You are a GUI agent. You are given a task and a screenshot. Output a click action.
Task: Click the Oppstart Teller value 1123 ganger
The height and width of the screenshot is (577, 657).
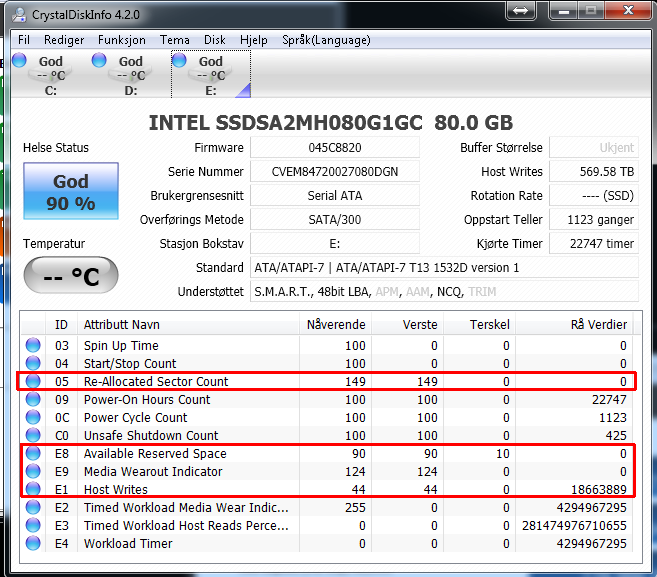point(594,220)
